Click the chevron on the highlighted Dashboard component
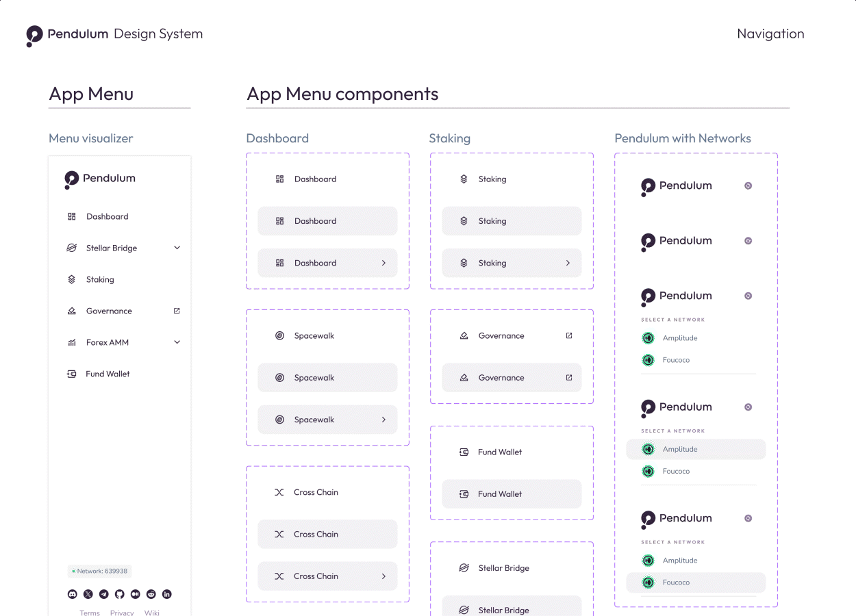Screen dimensions: 856x616 click(x=383, y=263)
